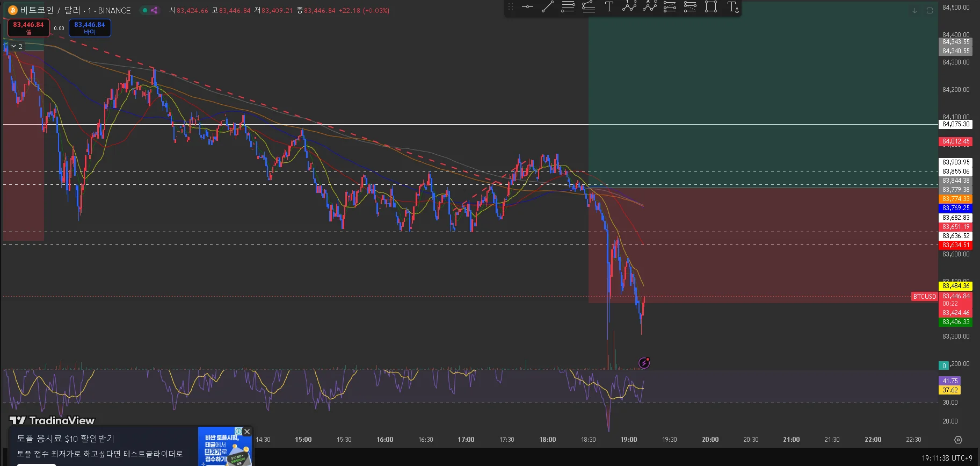Click the yellow 37.62 RSI average label
980x466 pixels.
click(950, 390)
